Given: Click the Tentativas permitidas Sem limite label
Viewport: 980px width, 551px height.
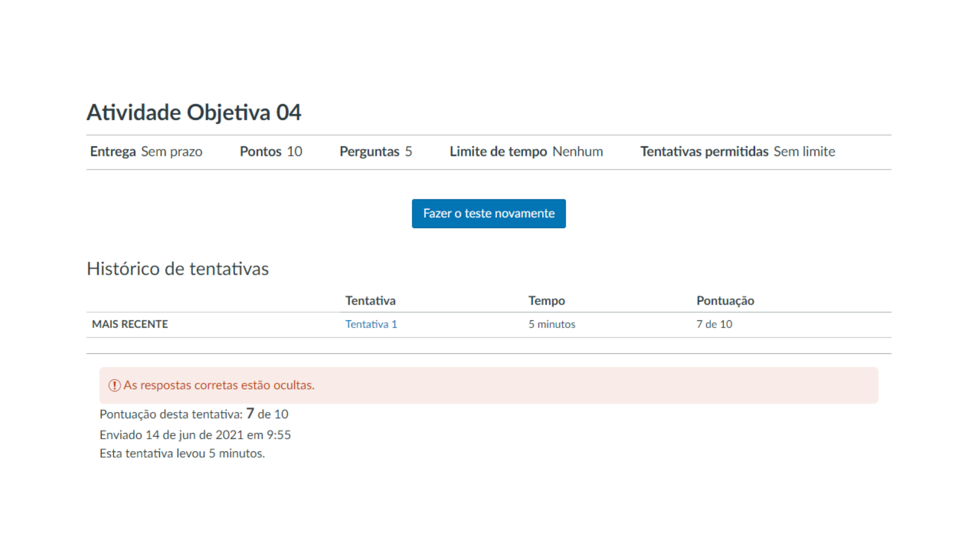Looking at the screenshot, I should [x=737, y=151].
